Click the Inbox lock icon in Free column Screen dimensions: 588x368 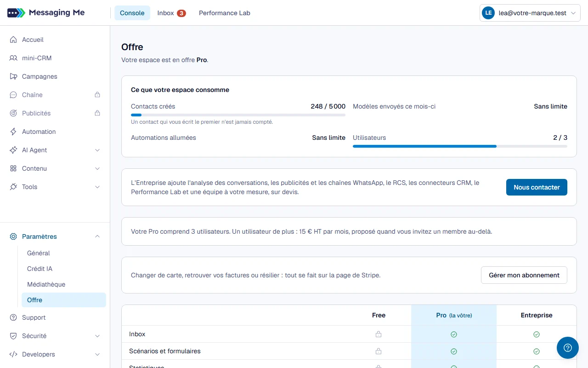coord(379,334)
